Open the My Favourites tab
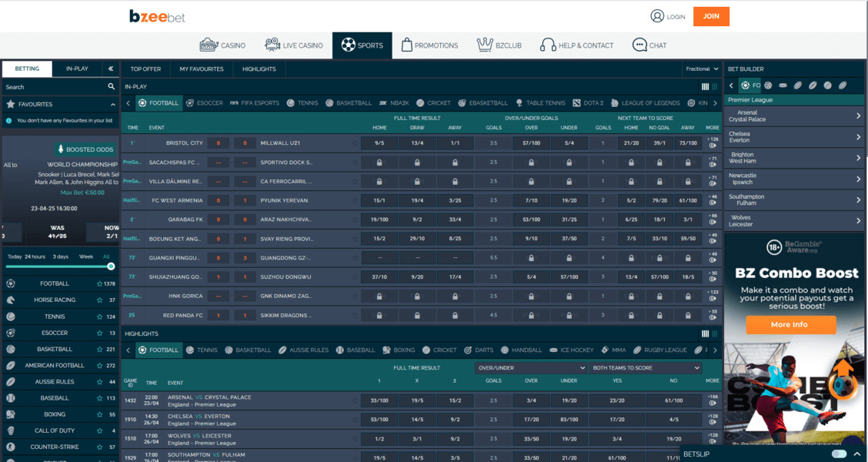 (202, 69)
